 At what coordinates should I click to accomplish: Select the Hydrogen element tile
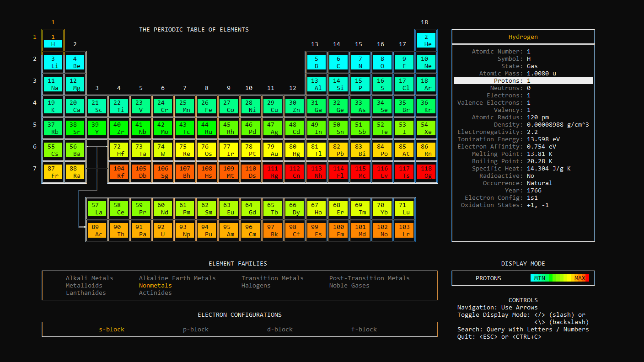(53, 40)
